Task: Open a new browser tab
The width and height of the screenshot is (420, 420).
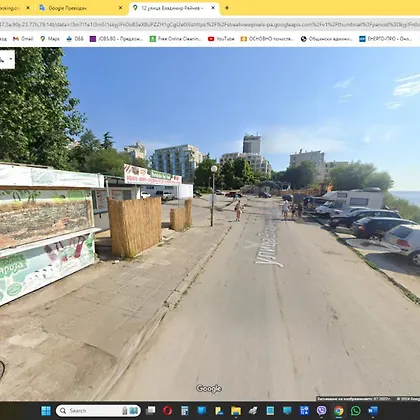Action: (x=227, y=8)
